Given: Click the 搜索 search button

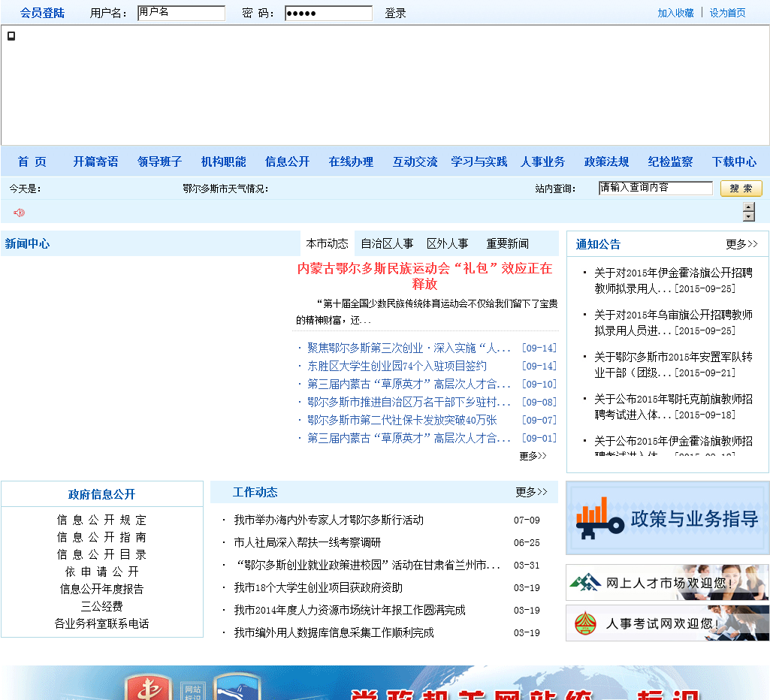Looking at the screenshot, I should (741, 189).
